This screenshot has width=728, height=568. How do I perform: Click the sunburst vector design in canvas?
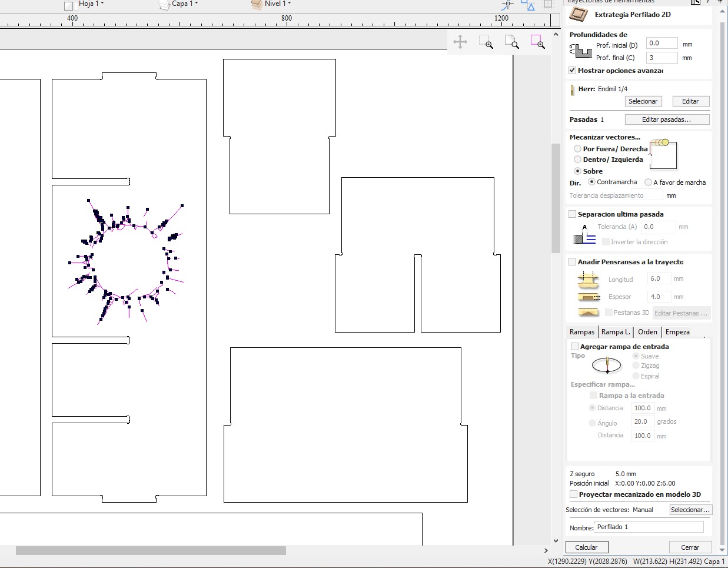tap(127, 261)
